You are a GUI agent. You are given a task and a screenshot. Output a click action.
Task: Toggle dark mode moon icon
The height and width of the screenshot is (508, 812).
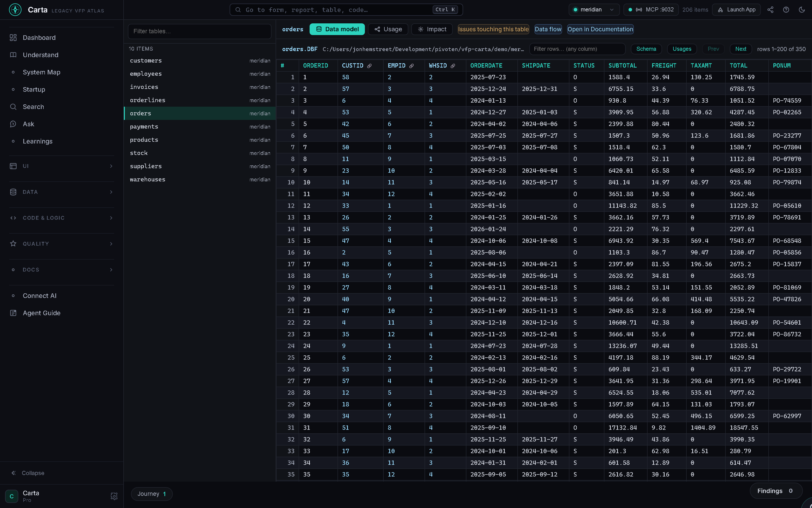click(x=802, y=10)
